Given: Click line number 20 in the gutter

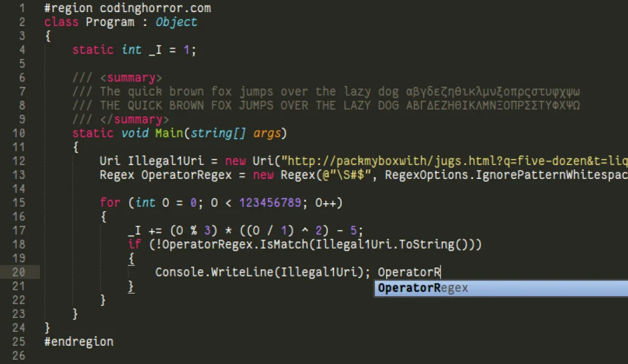Looking at the screenshot, I should [19, 272].
